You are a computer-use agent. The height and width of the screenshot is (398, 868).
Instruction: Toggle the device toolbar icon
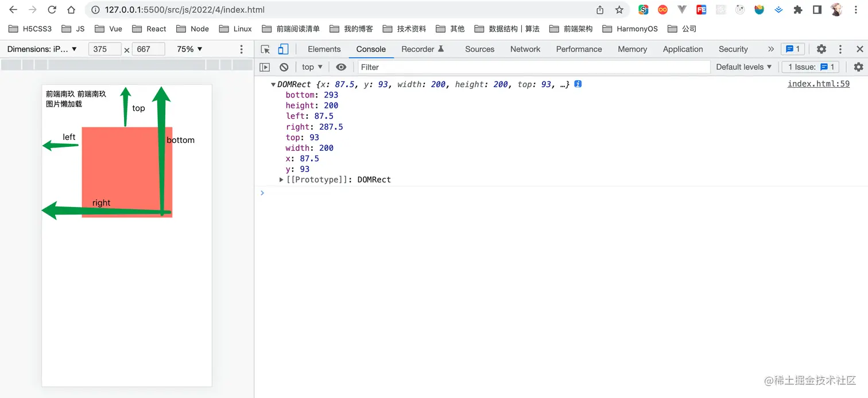283,49
